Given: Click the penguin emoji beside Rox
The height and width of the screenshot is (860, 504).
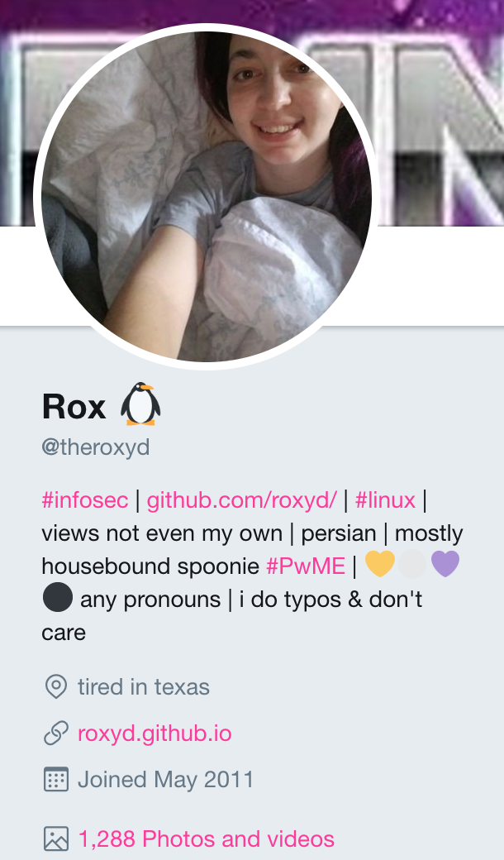Looking at the screenshot, I should pyautogui.click(x=140, y=404).
